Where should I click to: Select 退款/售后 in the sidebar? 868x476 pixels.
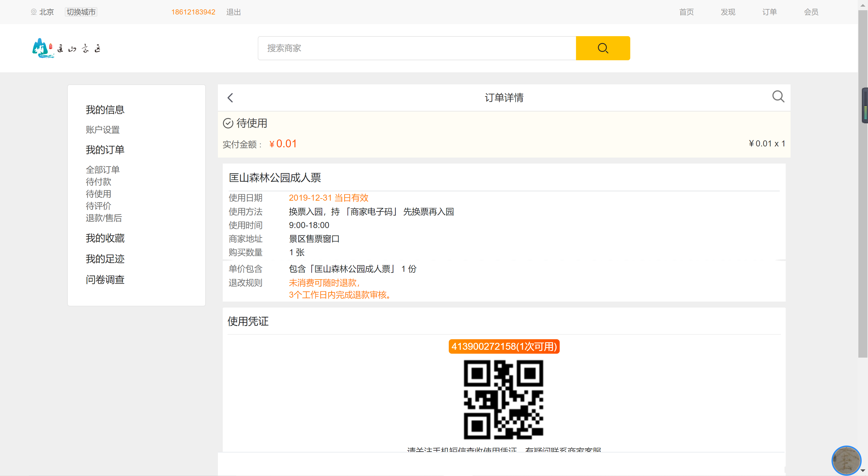click(x=104, y=218)
